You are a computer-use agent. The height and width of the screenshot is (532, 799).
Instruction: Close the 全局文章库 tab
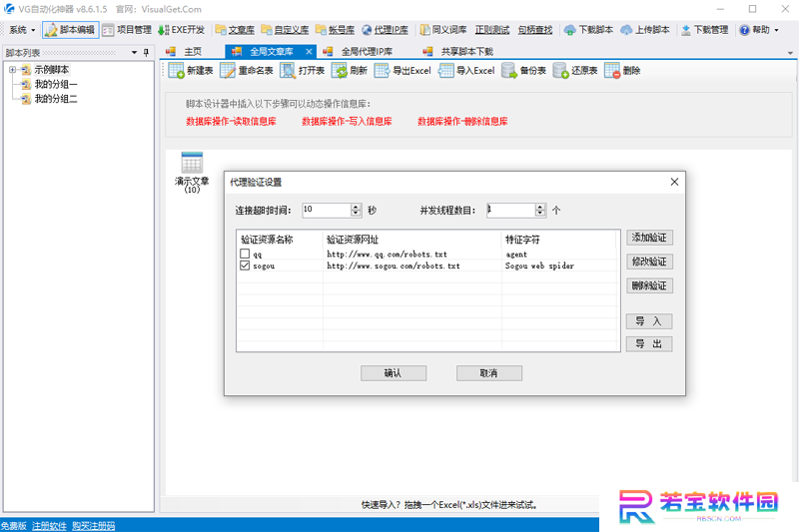(309, 52)
